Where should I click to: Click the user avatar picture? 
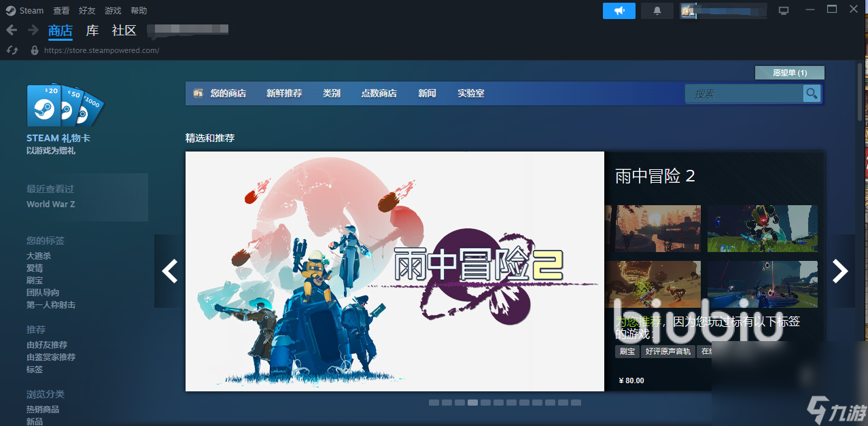click(x=688, y=11)
